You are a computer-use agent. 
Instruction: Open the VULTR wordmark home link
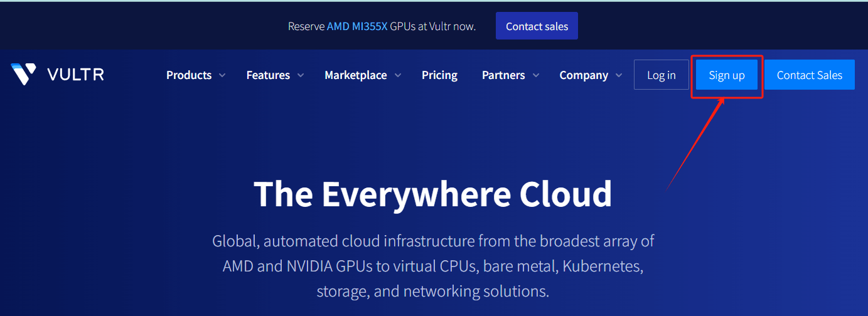(75, 75)
